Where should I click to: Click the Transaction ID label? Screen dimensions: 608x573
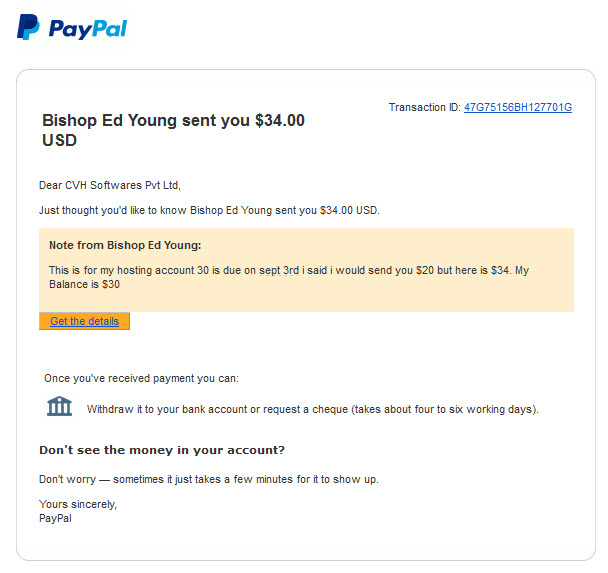pos(425,107)
